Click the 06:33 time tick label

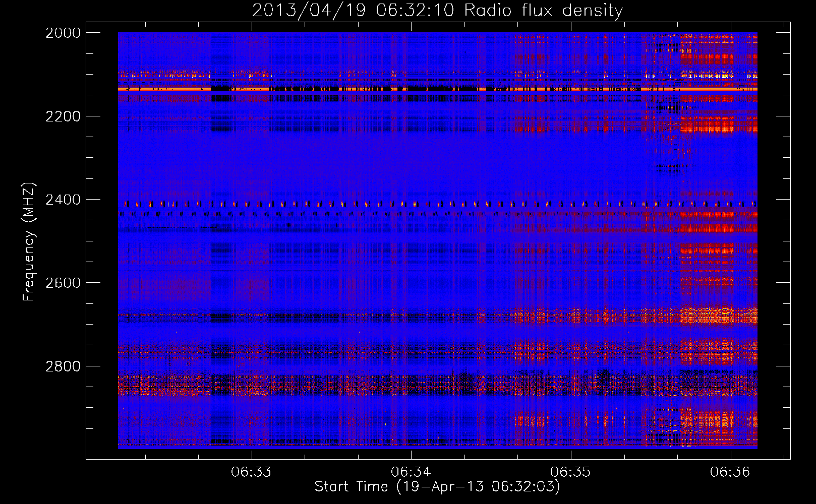point(251,472)
